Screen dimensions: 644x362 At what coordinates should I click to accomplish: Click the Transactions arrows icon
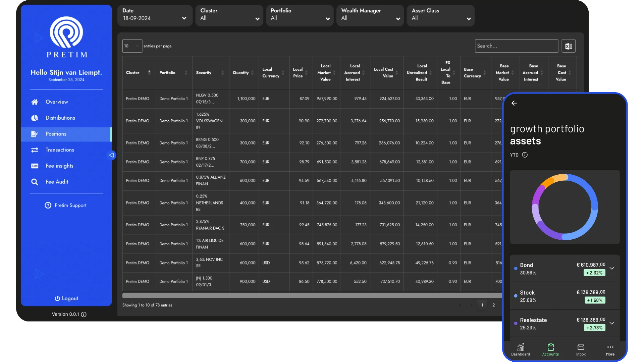pos(35,150)
